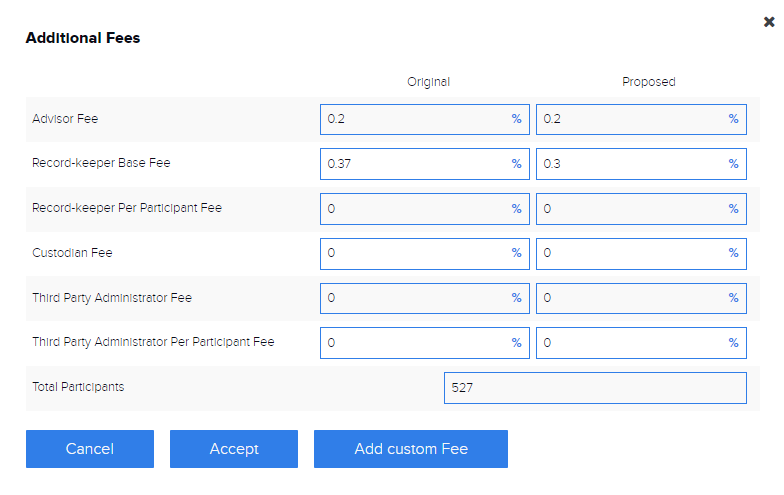The width and height of the screenshot is (784, 495).
Task: Select original Third Party Administrator Per Participant field
Action: point(415,343)
